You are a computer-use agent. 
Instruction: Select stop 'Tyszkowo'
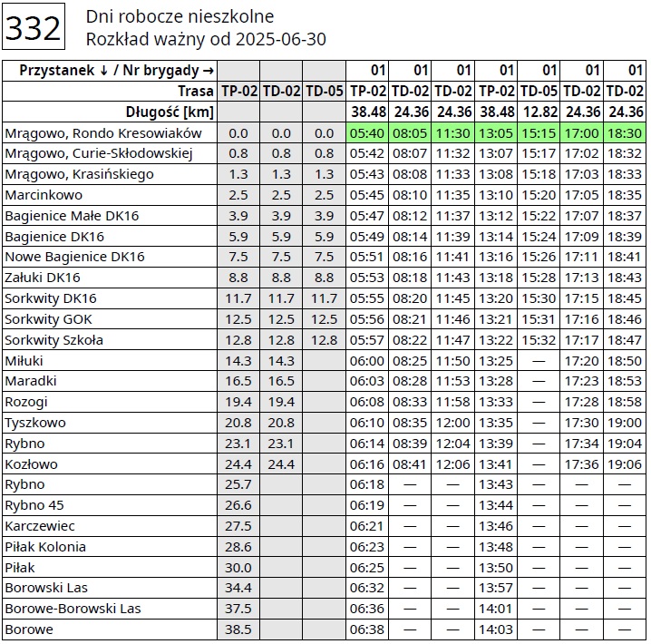coord(35,423)
